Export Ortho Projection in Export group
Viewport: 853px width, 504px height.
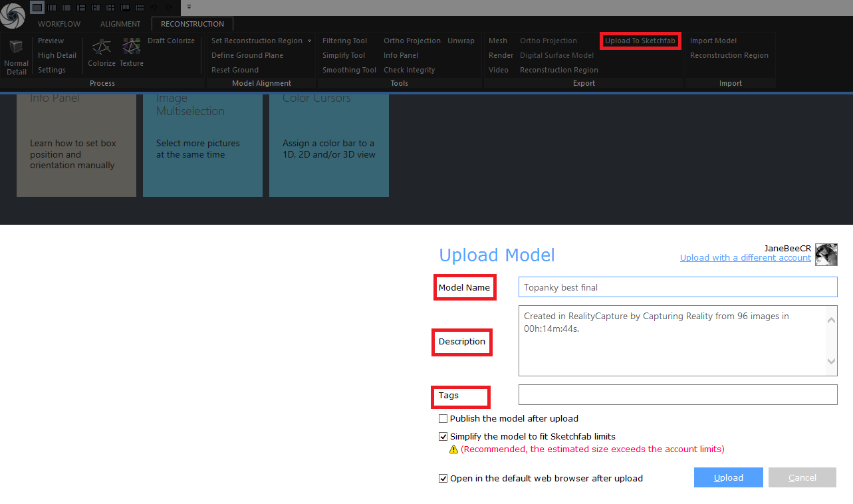[x=548, y=41]
